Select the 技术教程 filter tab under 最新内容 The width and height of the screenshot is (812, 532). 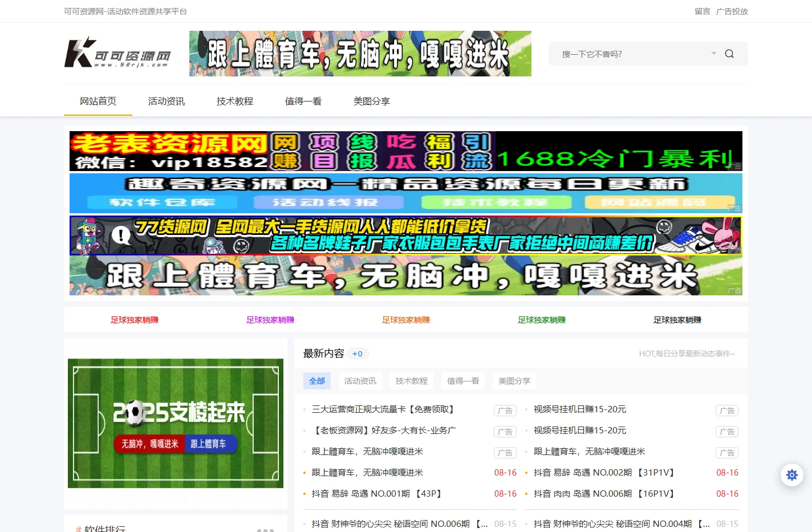pos(412,381)
